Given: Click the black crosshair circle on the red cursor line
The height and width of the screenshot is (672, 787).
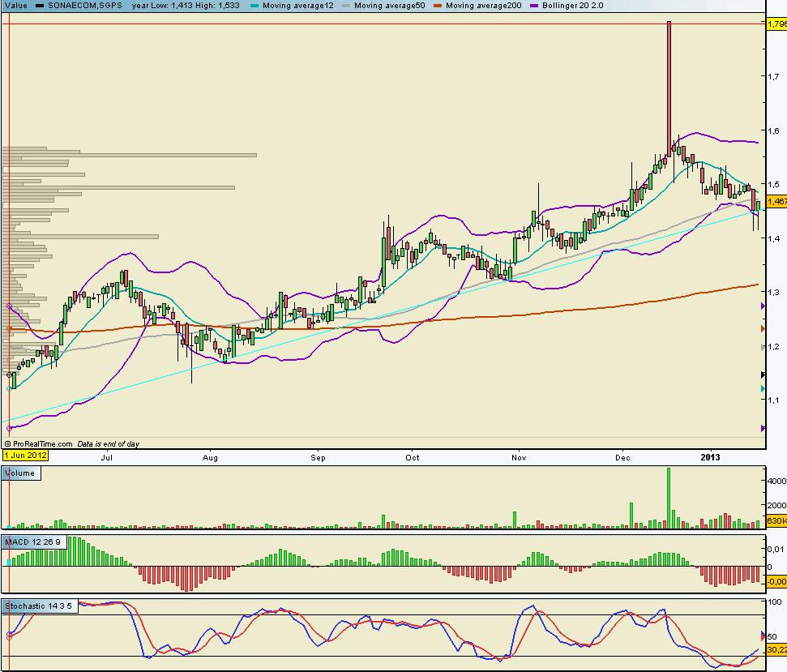Looking at the screenshot, I should point(9,375).
